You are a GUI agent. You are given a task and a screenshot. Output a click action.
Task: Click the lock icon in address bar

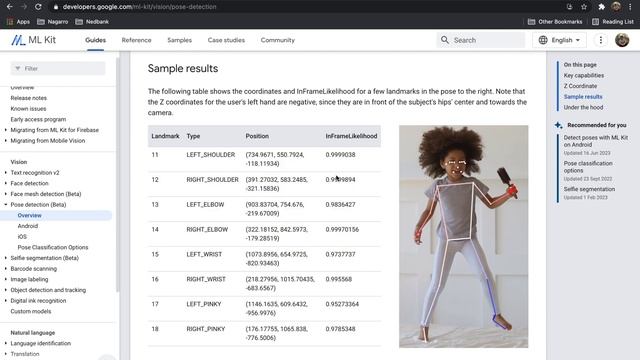(x=56, y=7)
